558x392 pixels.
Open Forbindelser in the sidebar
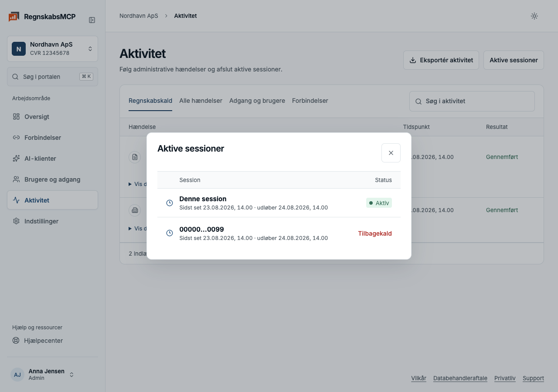(52, 138)
